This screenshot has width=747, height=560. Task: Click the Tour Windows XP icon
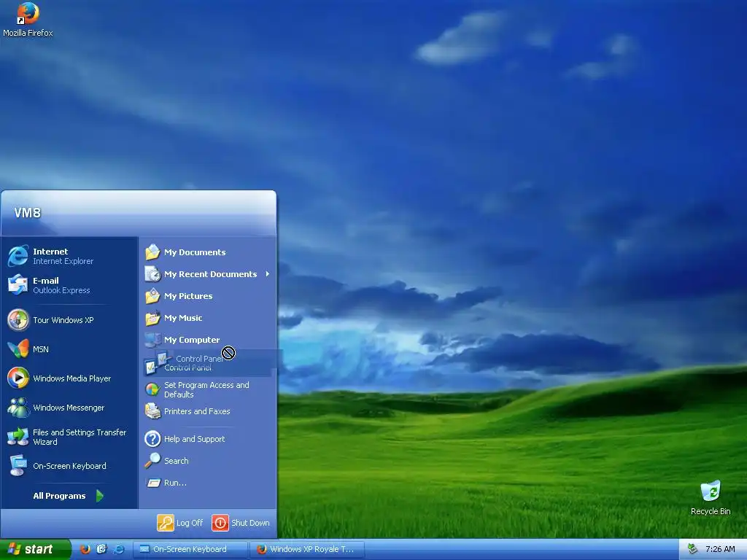click(x=18, y=320)
